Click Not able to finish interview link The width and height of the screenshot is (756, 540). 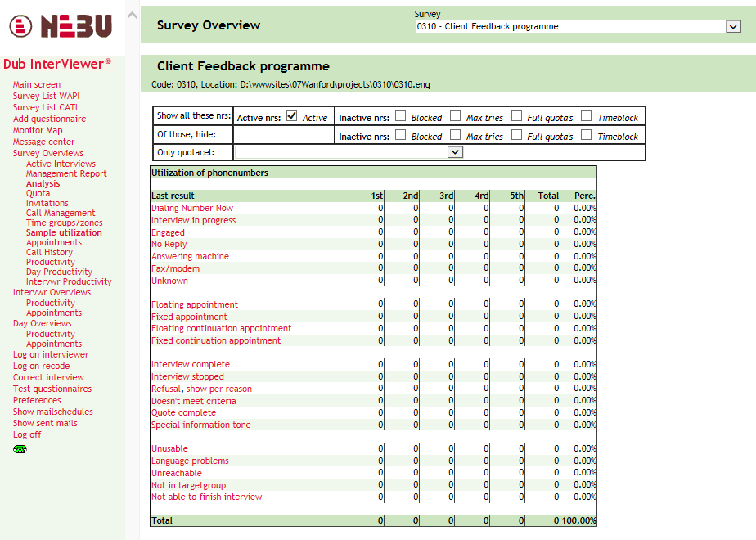pos(207,497)
